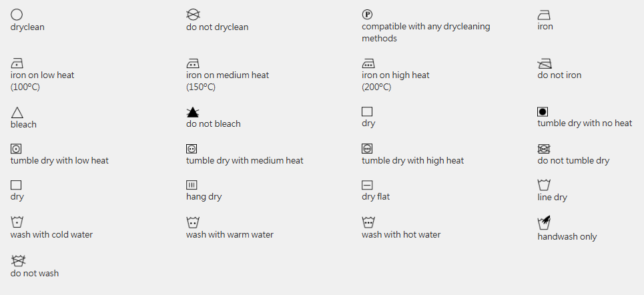Click the plain circle dryclean icon

pyautogui.click(x=17, y=14)
